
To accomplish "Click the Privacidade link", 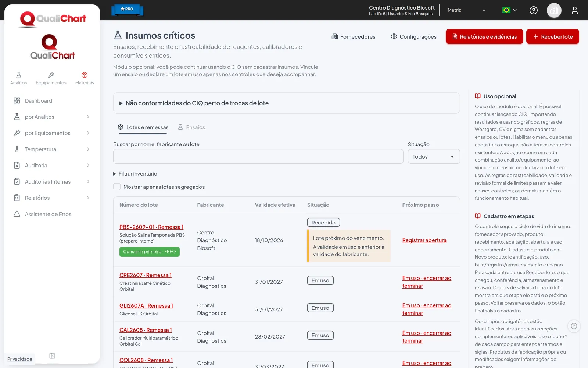I will pos(20,359).
